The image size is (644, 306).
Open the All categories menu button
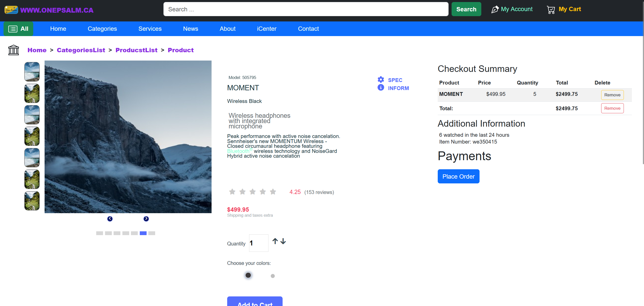pyautogui.click(x=18, y=29)
